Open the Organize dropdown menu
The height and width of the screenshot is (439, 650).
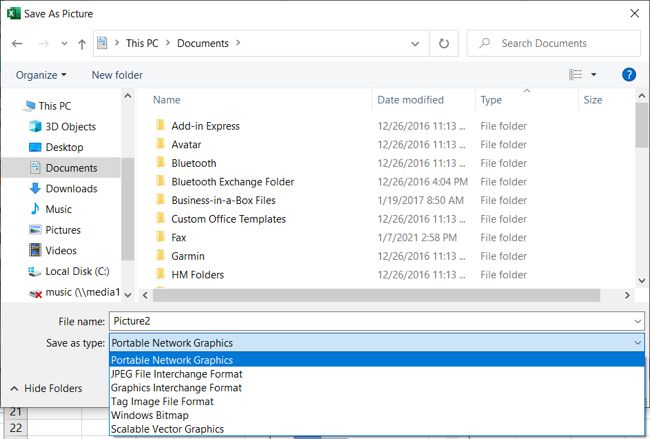(41, 75)
